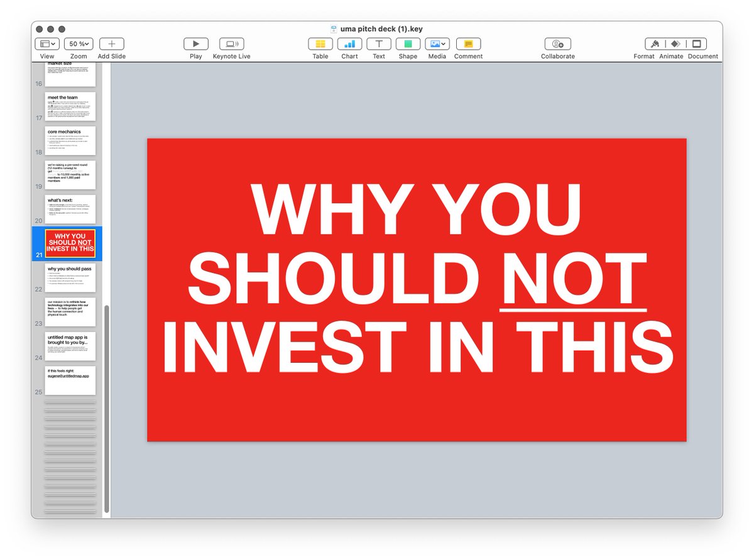The height and width of the screenshot is (560, 754).
Task: Insert a Table from toolbar
Action: [320, 44]
